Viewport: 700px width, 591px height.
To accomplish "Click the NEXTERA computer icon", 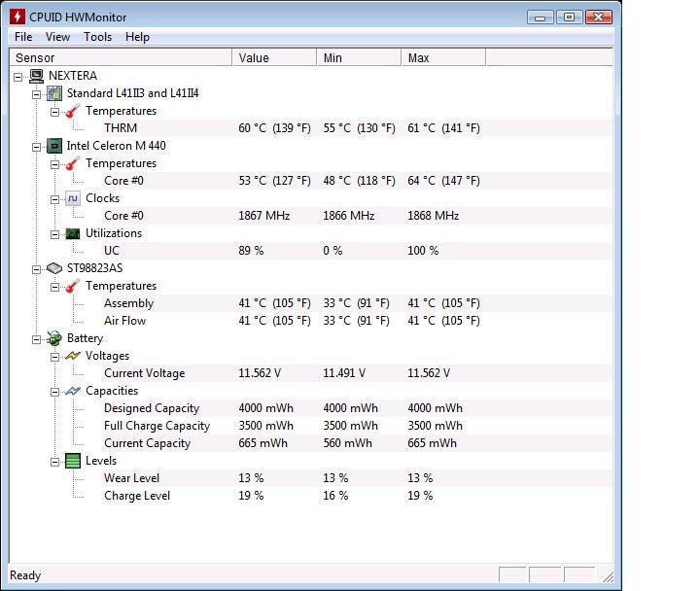I will pyautogui.click(x=36, y=76).
